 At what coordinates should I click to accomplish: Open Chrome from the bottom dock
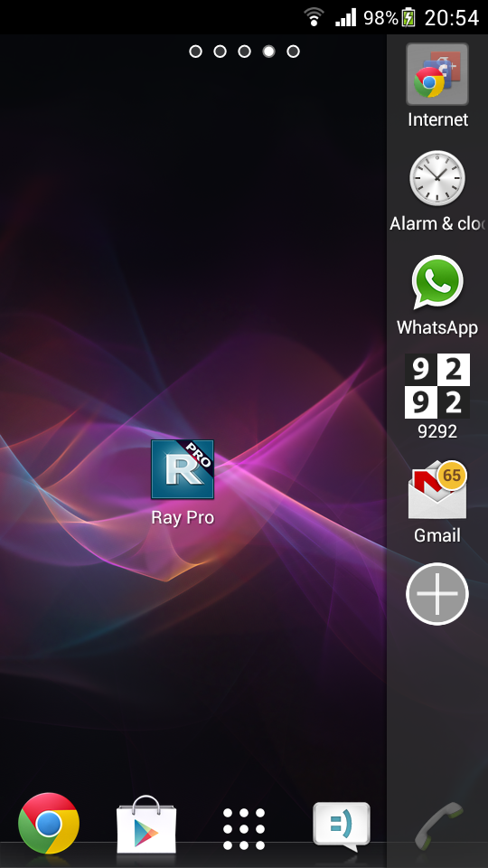(49, 823)
